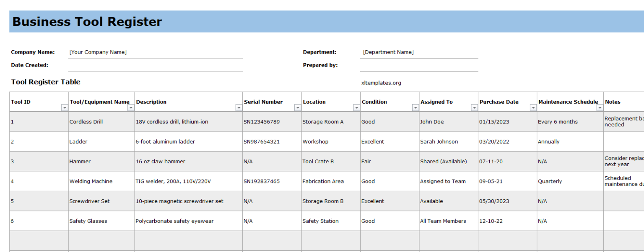Image resolution: width=644 pixels, height=252 pixels.
Task: Open the Tool/Equipment Name filter dropdown
Action: click(130, 108)
